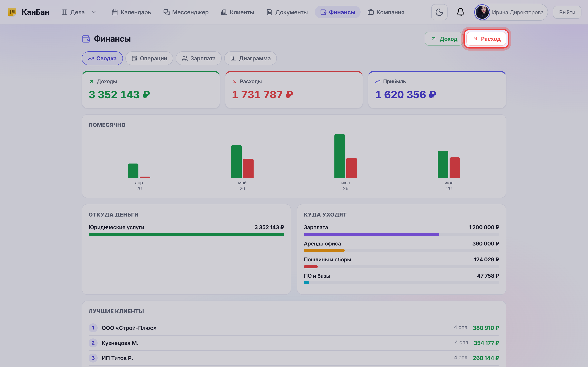Click the Компания briefcase icon

371,12
